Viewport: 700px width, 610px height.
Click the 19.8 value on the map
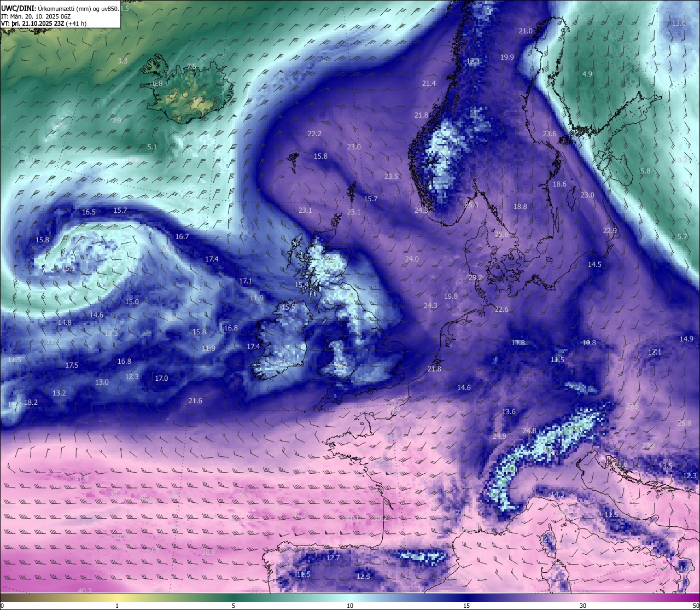coord(451,296)
